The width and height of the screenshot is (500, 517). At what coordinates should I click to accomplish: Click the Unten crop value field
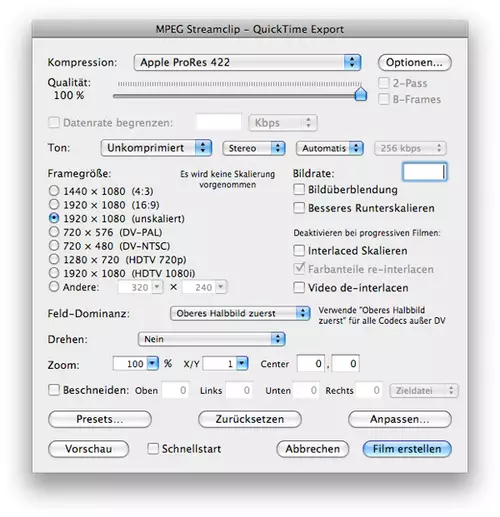pyautogui.click(x=306, y=390)
